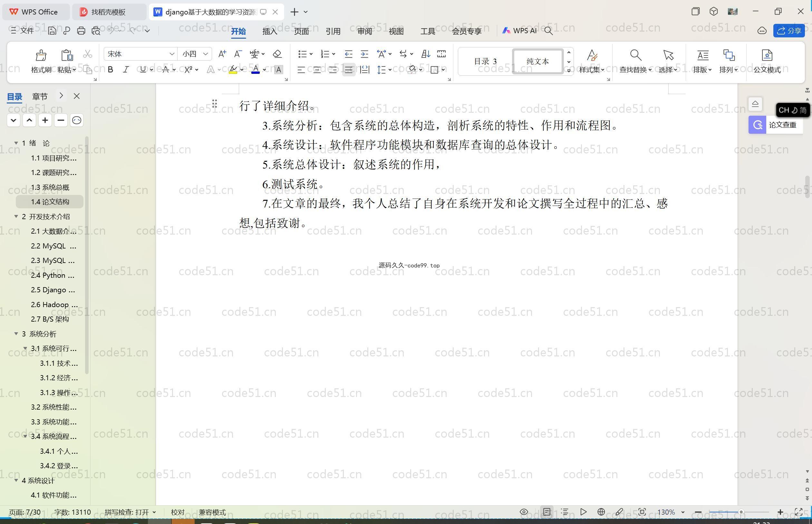Click the Clear Formatting eraser icon
Image resolution: width=812 pixels, height=524 pixels.
click(277, 54)
